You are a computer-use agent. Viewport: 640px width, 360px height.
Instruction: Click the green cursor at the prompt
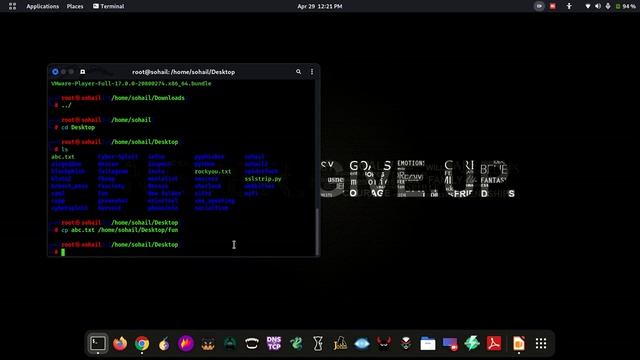click(x=63, y=252)
